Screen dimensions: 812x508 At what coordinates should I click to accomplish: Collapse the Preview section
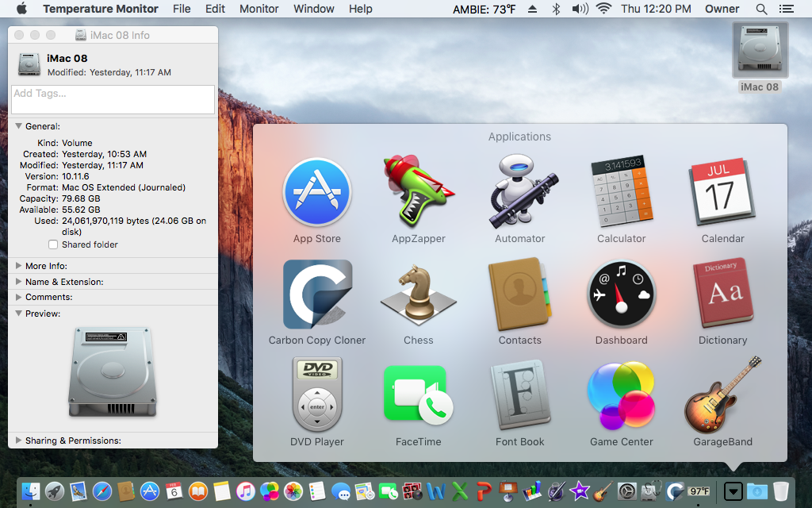pos(19,314)
